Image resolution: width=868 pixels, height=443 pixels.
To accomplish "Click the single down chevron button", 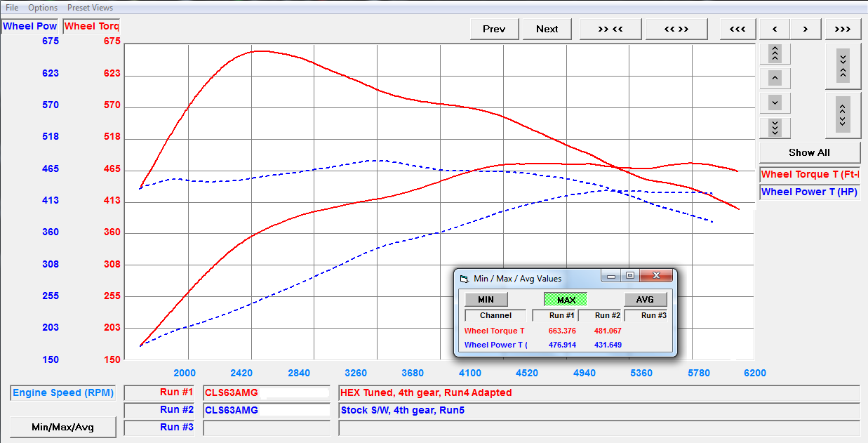I will click(x=775, y=103).
